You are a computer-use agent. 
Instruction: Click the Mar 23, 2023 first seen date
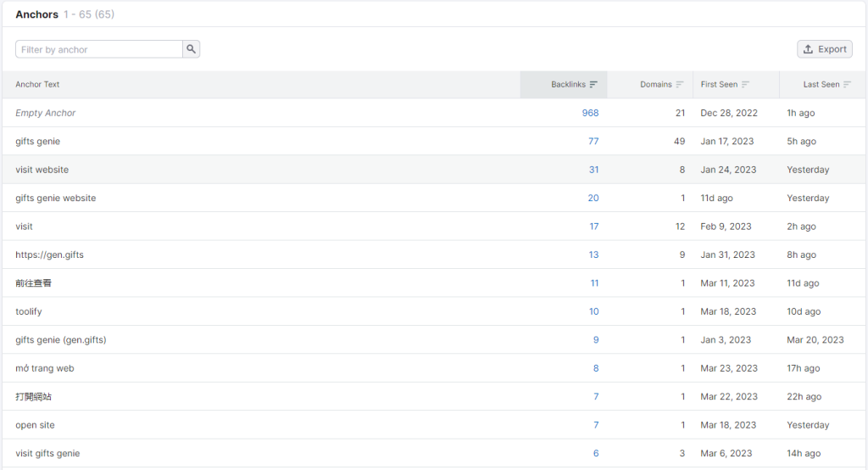[729, 368]
